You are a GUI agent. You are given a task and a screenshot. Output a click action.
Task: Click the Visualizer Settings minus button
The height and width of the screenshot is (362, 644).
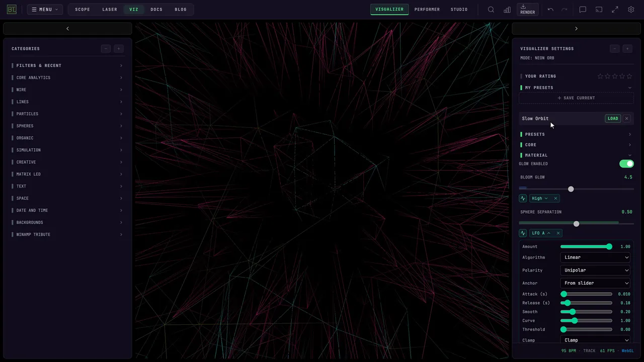tap(614, 49)
